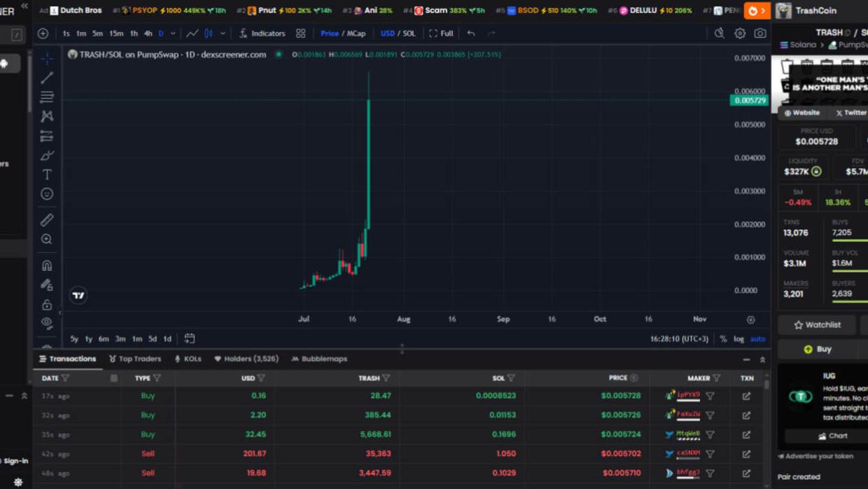Open the time axis settings icon
This screenshot has height=489, width=868.
pos(750,319)
